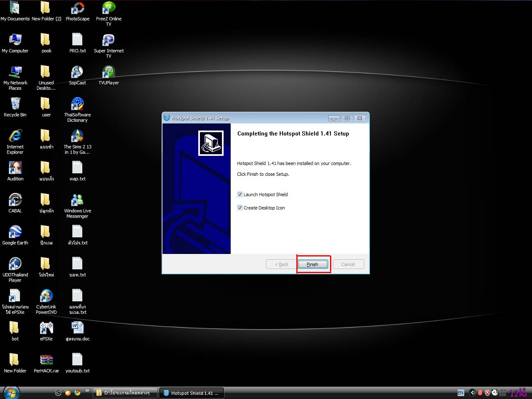The image size is (532, 399).
Task: Select the Internet Explorer desktop shortcut
Action: 15,142
